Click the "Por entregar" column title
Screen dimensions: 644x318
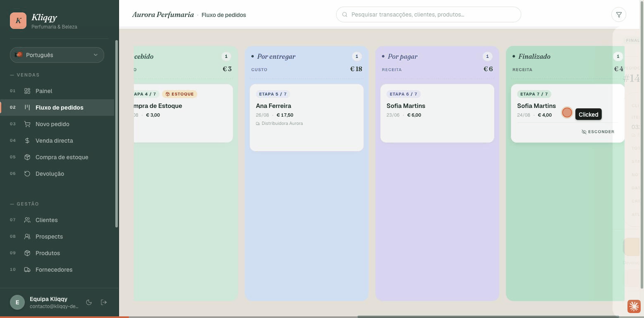pos(276,56)
